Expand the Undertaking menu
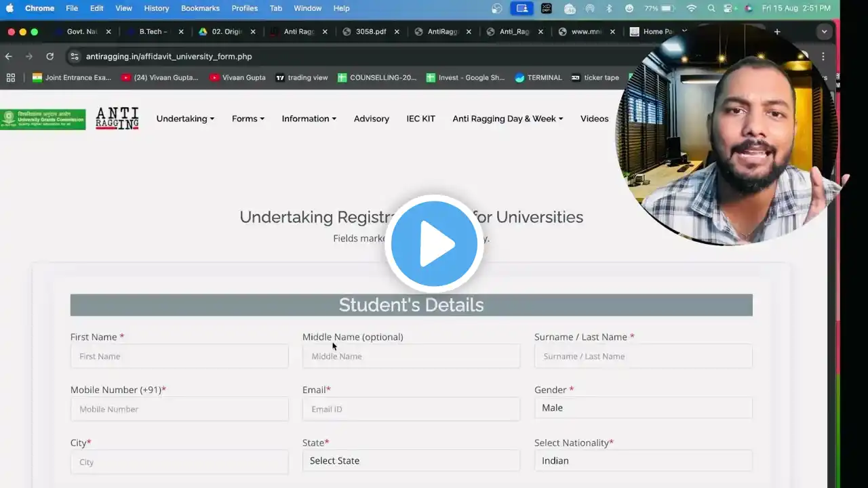This screenshot has width=868, height=488. pyautogui.click(x=185, y=119)
